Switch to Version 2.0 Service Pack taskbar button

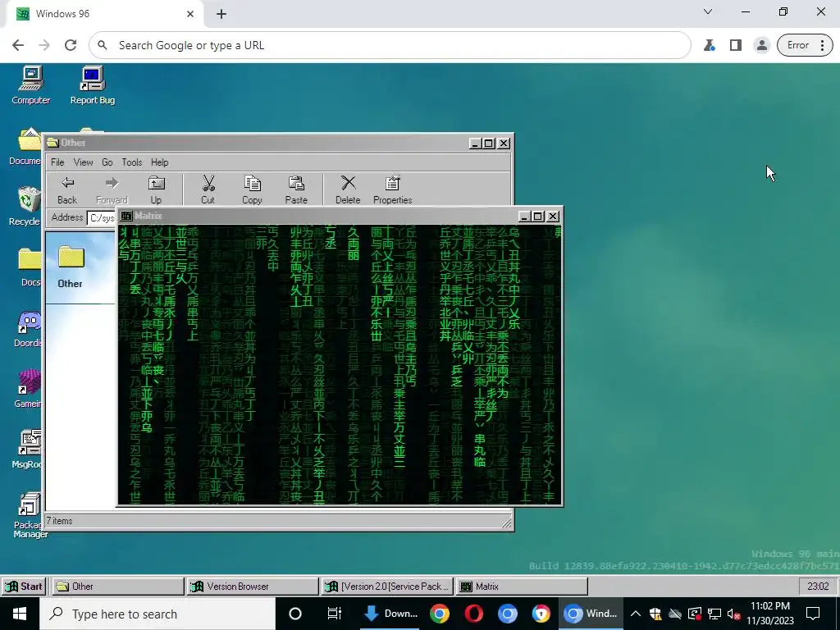(387, 586)
